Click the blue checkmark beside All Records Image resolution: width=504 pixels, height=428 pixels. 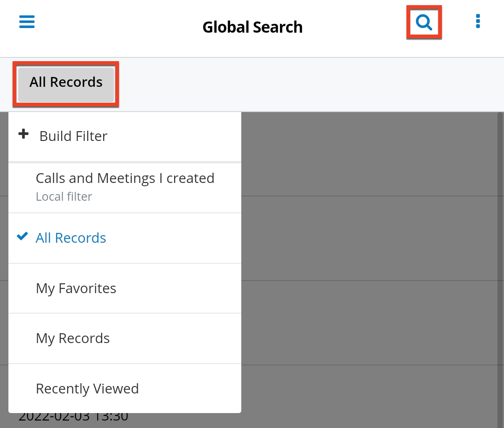[x=22, y=237]
